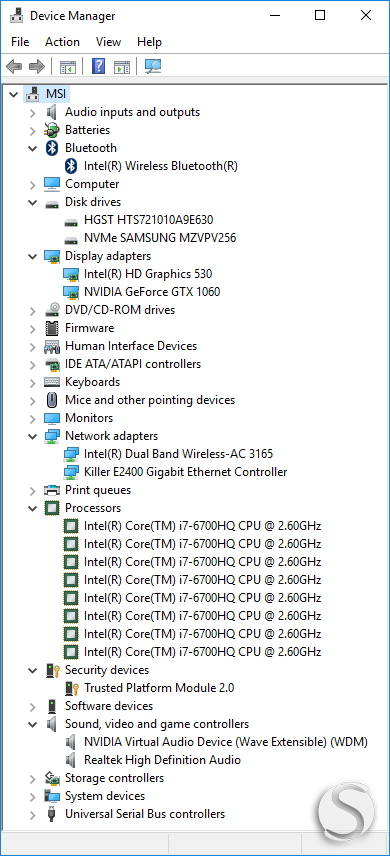Click the NVIDIA GeForce GTX 1060 adapter icon
This screenshot has width=390, height=856.
70,292
